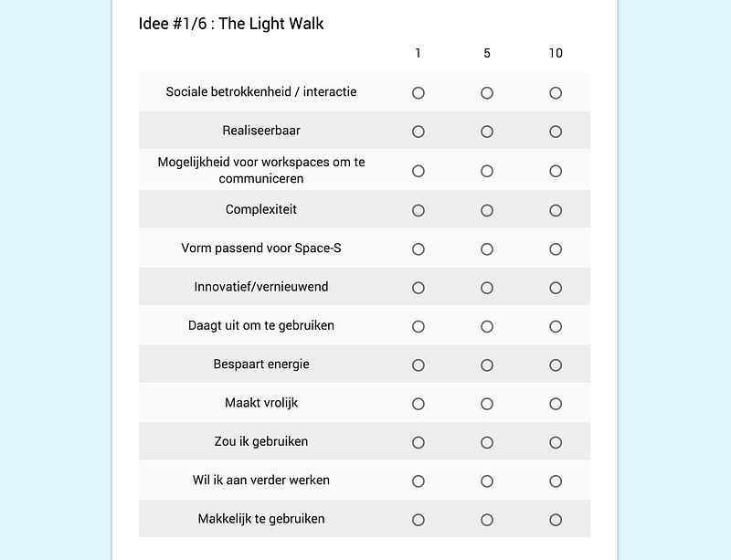This screenshot has width=731, height=560.
Task: Rate Sociale betrokkenheid / interactie as 10
Action: [x=556, y=93]
